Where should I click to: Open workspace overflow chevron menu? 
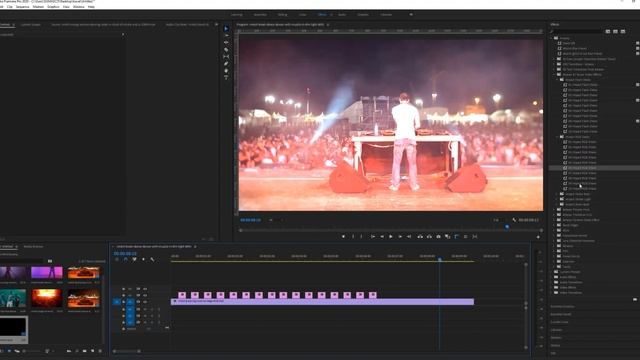(x=411, y=15)
